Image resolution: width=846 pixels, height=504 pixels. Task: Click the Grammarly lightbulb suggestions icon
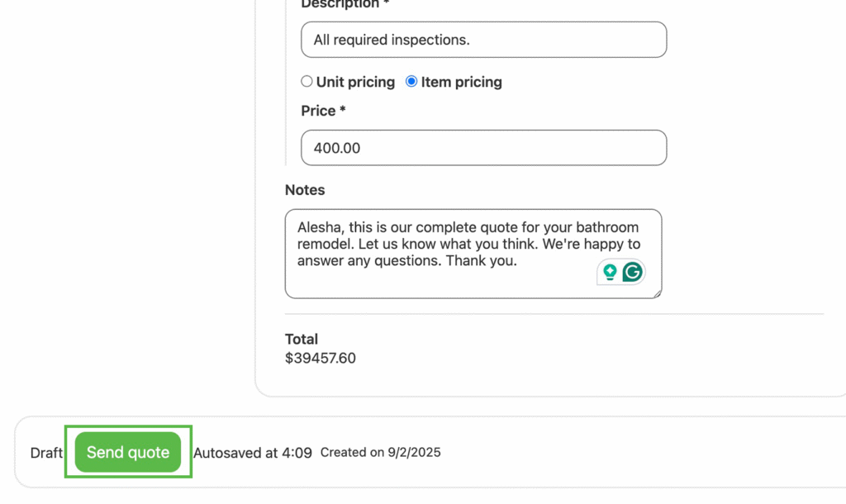point(610,272)
